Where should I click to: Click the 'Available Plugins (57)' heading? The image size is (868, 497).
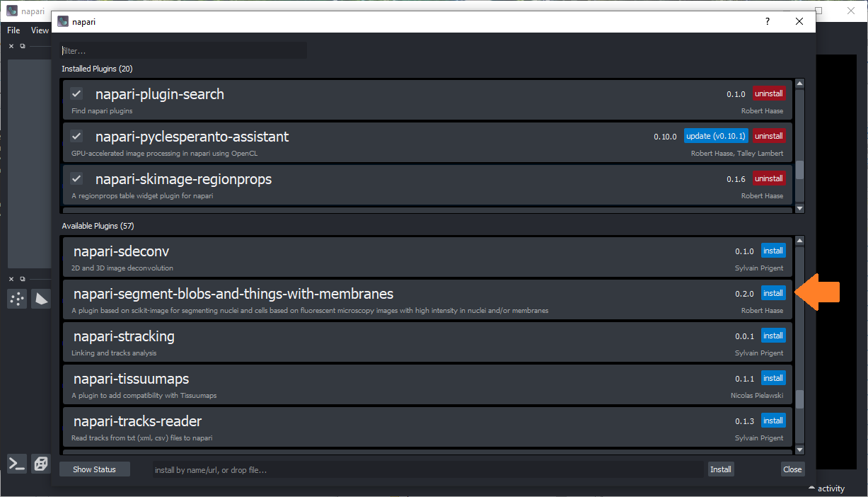(x=98, y=226)
